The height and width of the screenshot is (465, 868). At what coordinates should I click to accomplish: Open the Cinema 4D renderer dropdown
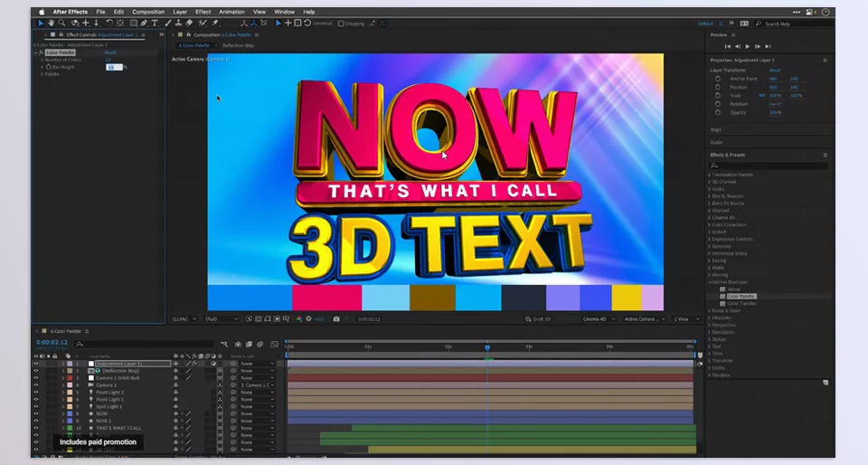599,318
